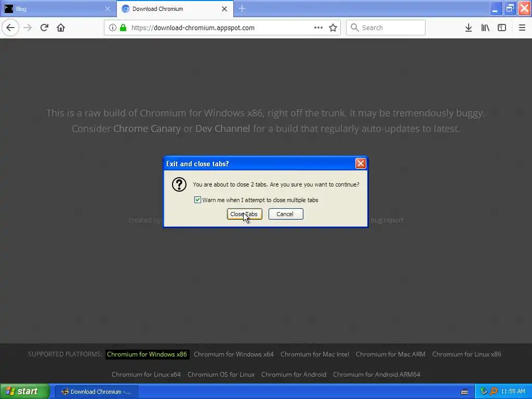This screenshot has width=532, height=399.
Task: Open the Library bookshelf icon
Action: (x=485, y=28)
